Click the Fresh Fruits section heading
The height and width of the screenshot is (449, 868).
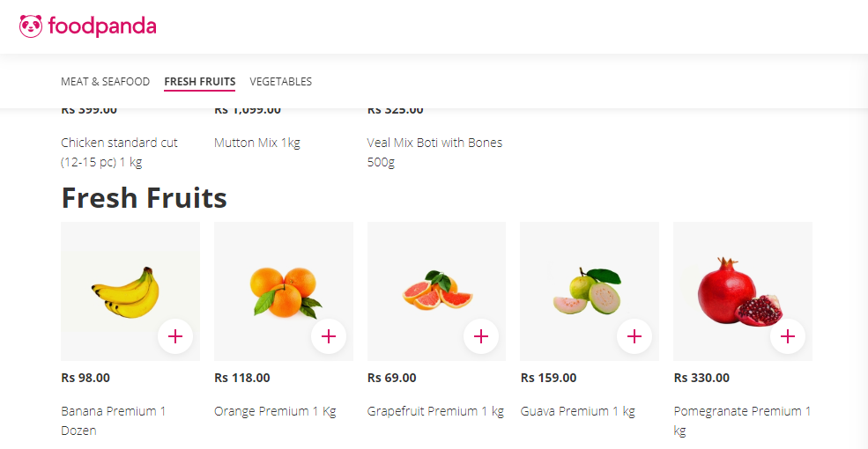coord(144,198)
